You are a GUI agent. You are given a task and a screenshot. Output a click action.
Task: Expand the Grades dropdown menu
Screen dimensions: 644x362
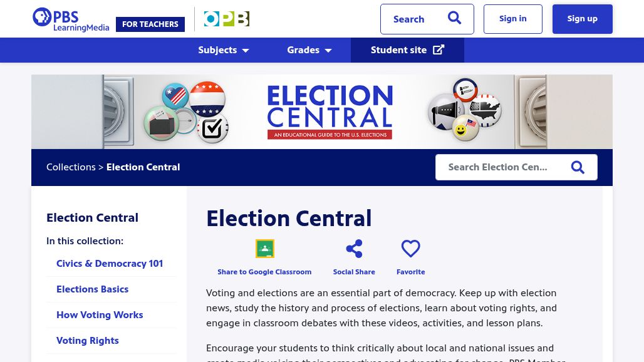309,50
